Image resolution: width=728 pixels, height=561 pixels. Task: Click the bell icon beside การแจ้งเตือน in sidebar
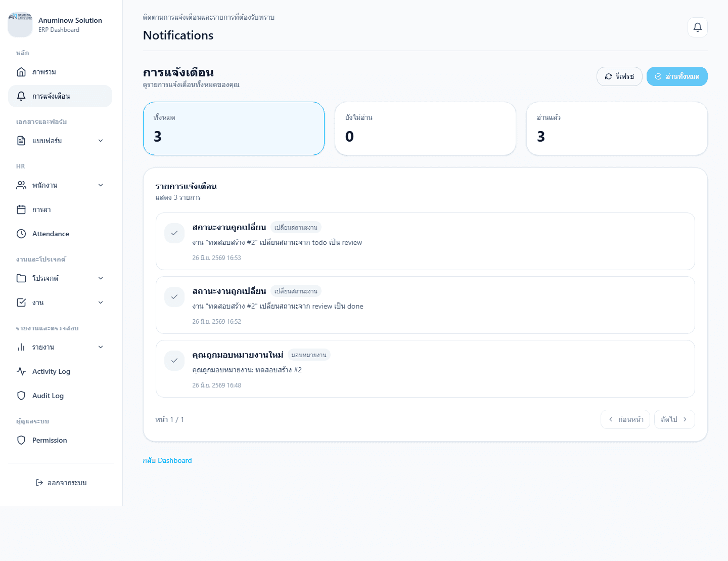pos(21,96)
